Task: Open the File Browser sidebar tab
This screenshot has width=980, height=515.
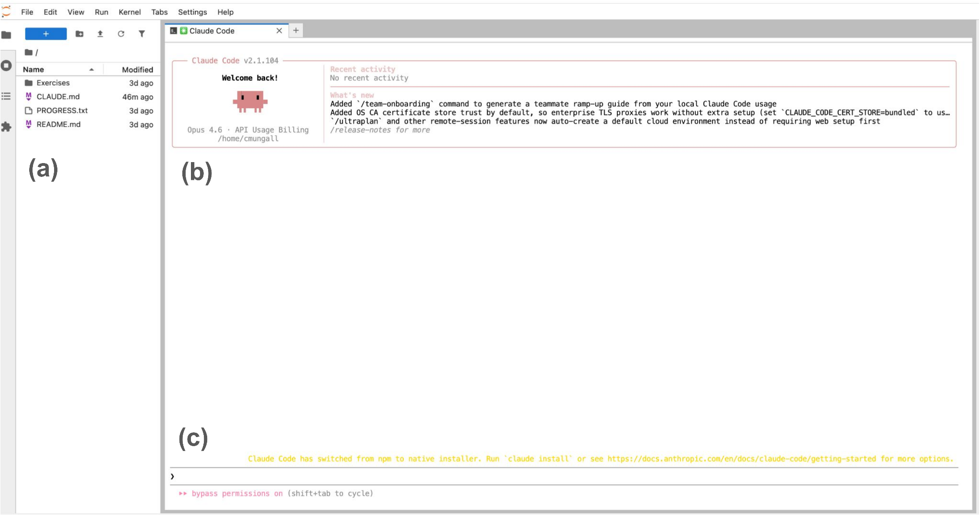Action: [6, 34]
